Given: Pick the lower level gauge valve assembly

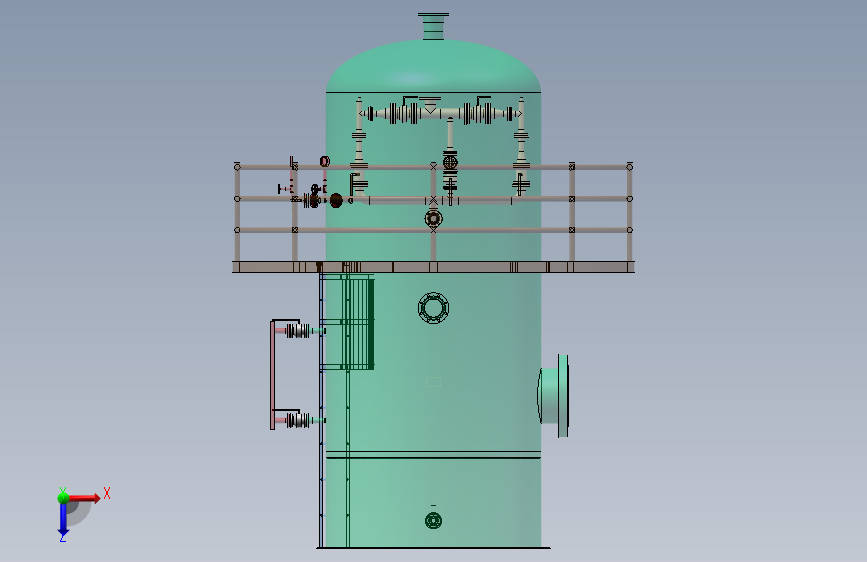Looking at the screenshot, I should (299, 420).
